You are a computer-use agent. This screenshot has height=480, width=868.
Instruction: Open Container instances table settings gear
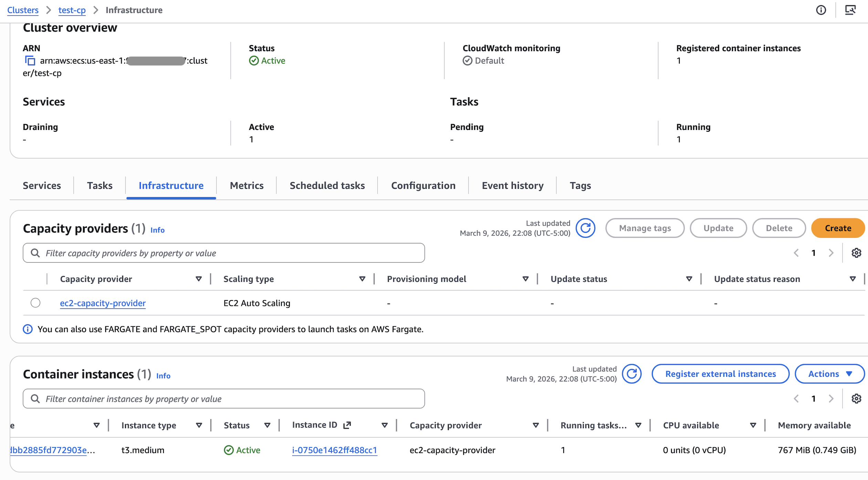point(856,399)
